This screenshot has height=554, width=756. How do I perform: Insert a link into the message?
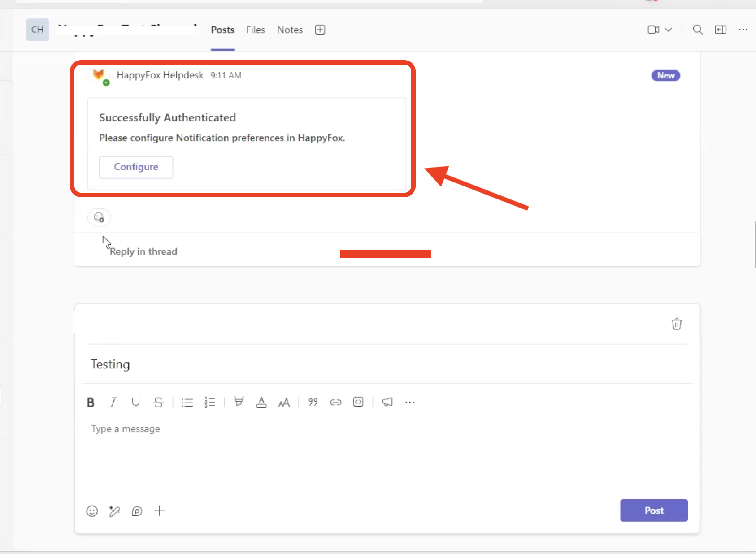coord(335,403)
